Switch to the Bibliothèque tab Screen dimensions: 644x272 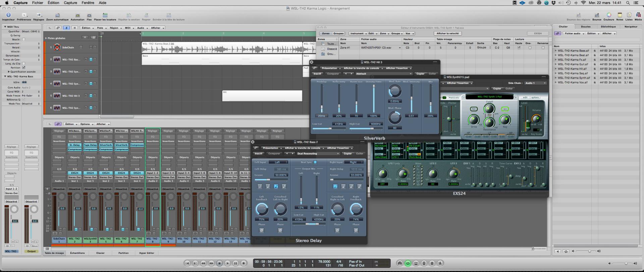[x=608, y=27]
